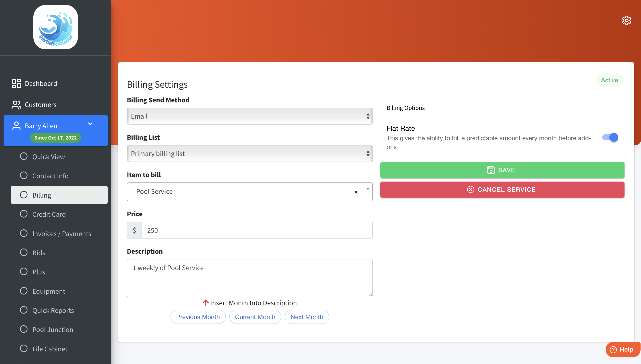Click the PayThePoolman logo

click(x=55, y=27)
